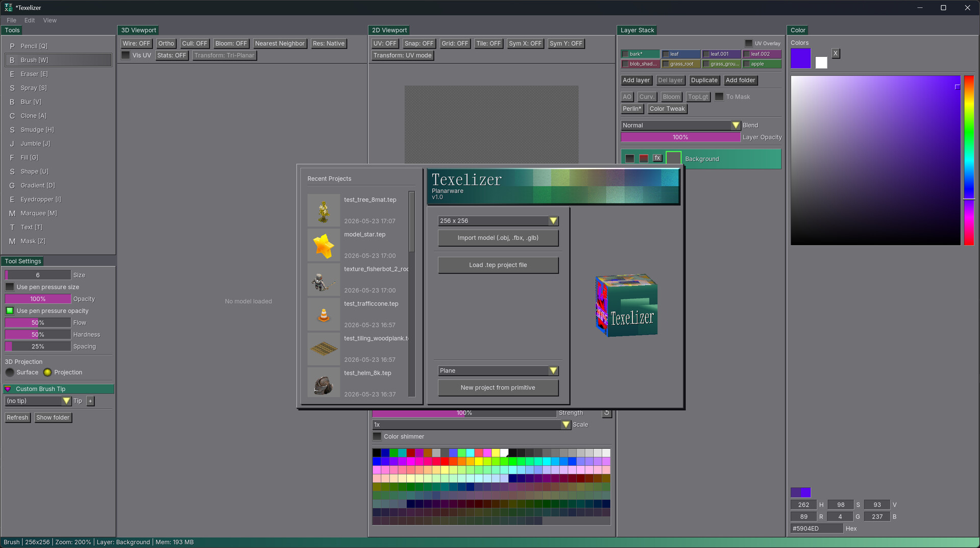Select the Fill tool
The image size is (980, 548).
[x=58, y=158]
